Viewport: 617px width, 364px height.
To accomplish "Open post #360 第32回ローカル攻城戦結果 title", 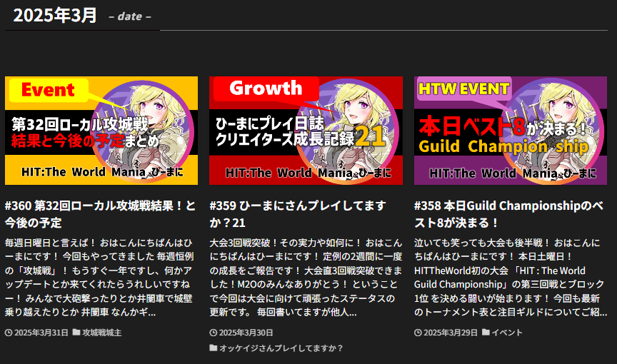I will [100, 213].
